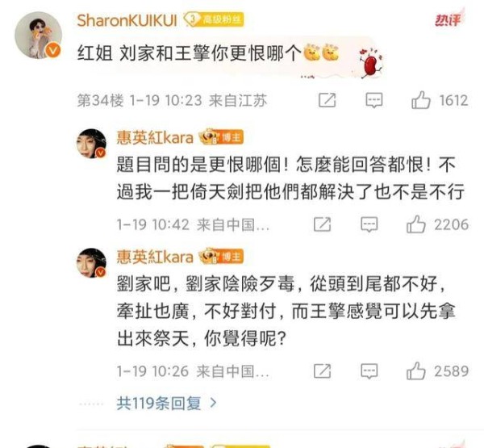Tap the 1612 like count number

pyautogui.click(x=453, y=100)
